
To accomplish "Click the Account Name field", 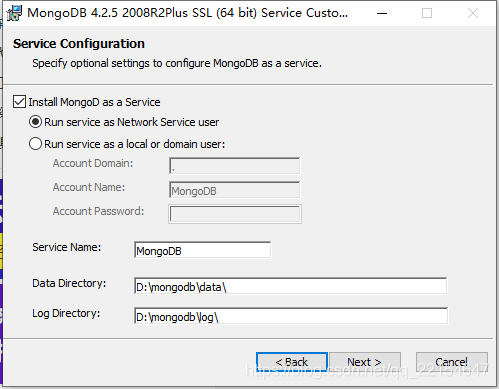I will [x=235, y=190].
